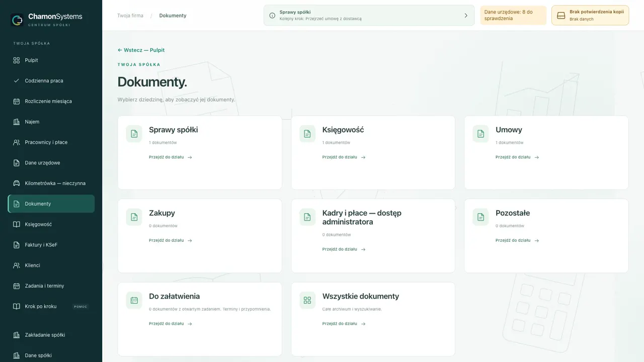
Task: Click the Całe archiwum i wyszukiwanie description
Action: (352, 309)
